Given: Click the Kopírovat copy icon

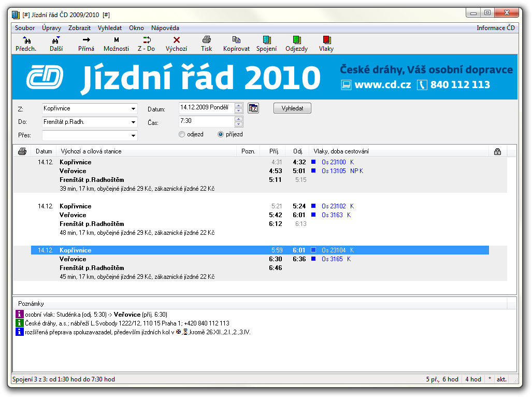Looking at the screenshot, I should (237, 40).
